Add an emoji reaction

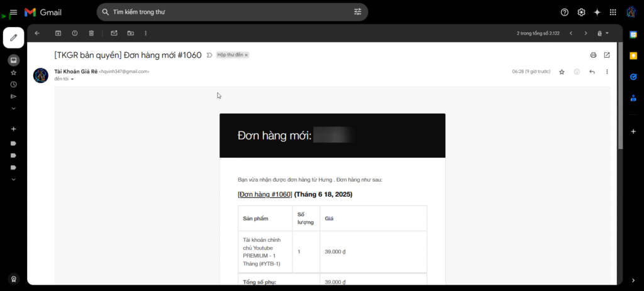[x=577, y=72]
